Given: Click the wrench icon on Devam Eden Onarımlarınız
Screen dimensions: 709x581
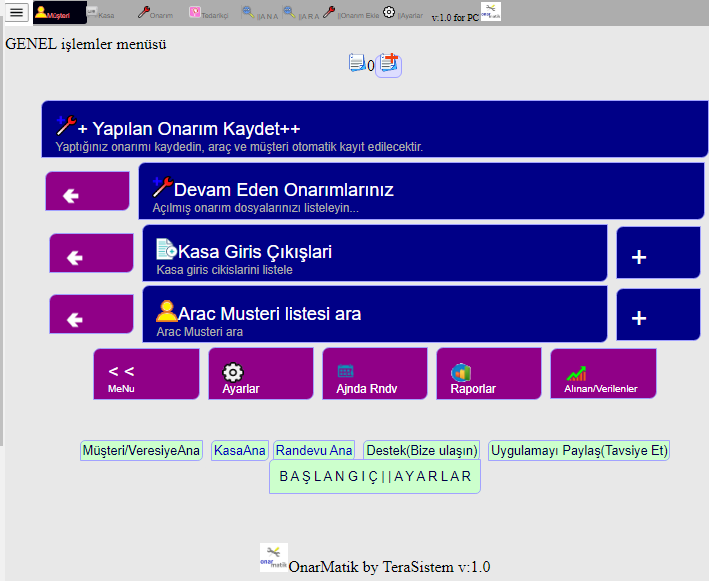Looking at the screenshot, I should point(163,187).
